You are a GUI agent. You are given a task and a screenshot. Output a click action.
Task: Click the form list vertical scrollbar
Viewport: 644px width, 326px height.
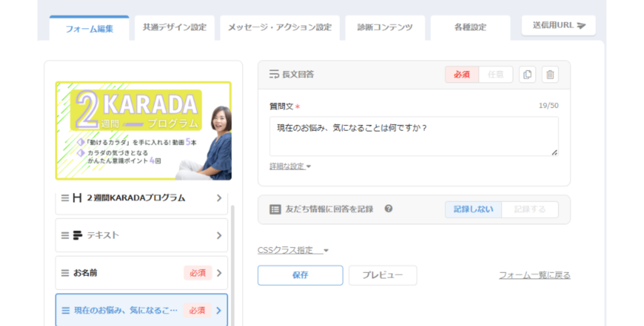point(233,265)
